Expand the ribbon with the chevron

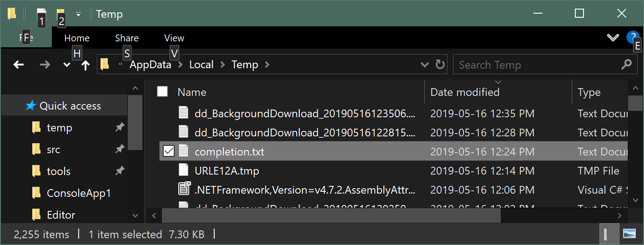pyautogui.click(x=613, y=37)
